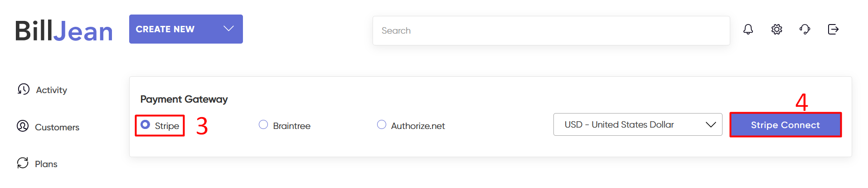The width and height of the screenshot is (868, 188).
Task: Focus the Search input field
Action: [551, 30]
